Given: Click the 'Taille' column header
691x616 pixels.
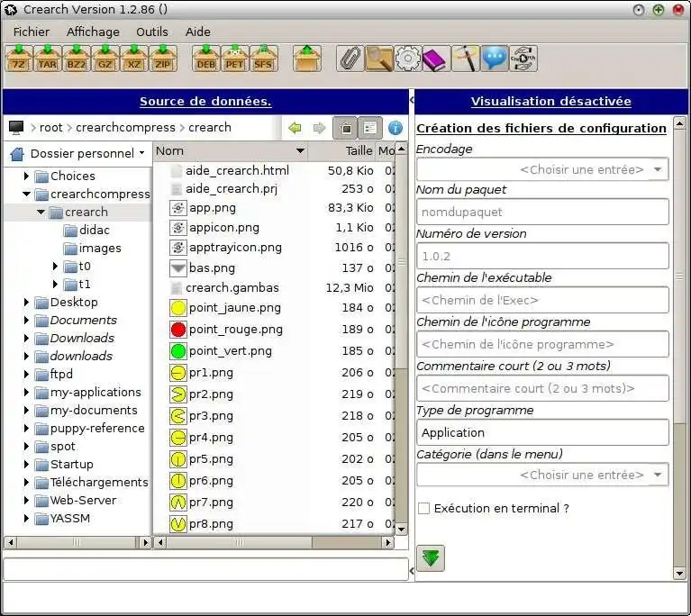Looking at the screenshot, I should pos(359,151).
